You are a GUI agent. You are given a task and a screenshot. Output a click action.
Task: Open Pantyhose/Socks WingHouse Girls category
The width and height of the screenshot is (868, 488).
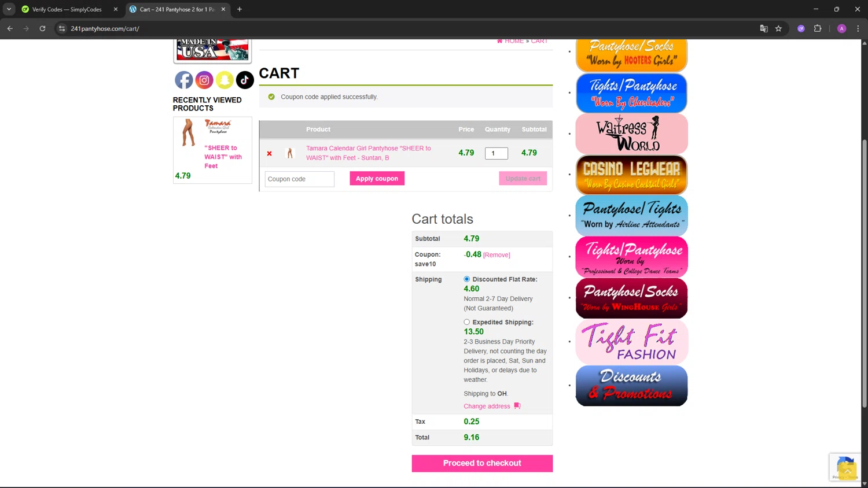click(x=631, y=298)
